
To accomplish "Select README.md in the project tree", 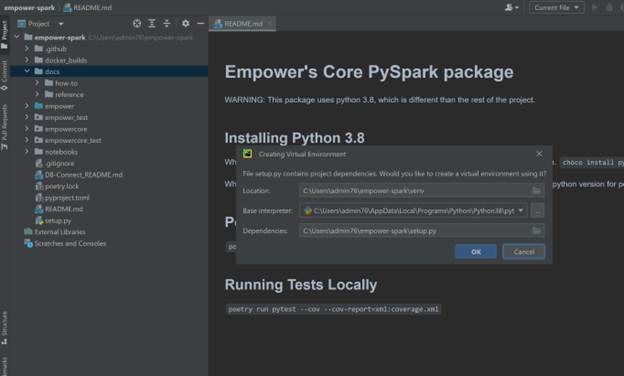I will click(64, 209).
